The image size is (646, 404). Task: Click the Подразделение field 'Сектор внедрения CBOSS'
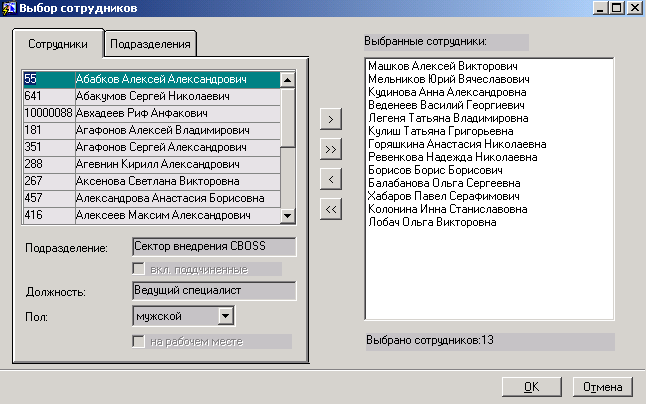pyautogui.click(x=214, y=246)
